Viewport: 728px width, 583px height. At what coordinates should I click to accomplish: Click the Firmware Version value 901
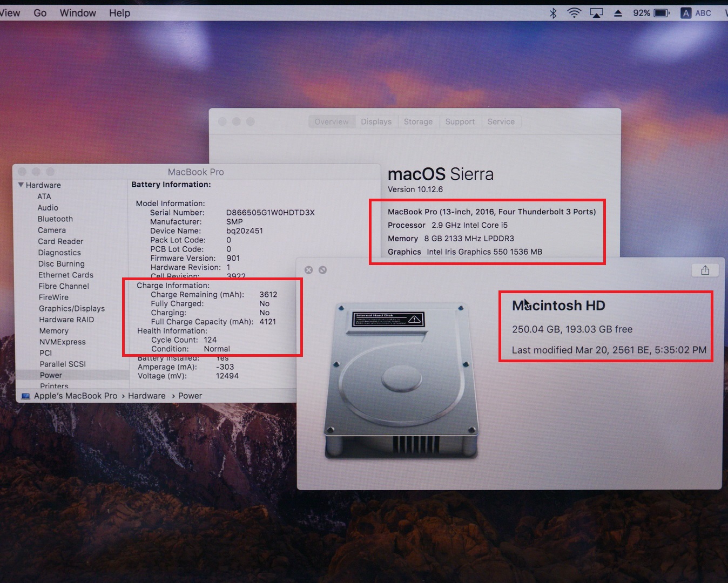[x=233, y=259]
